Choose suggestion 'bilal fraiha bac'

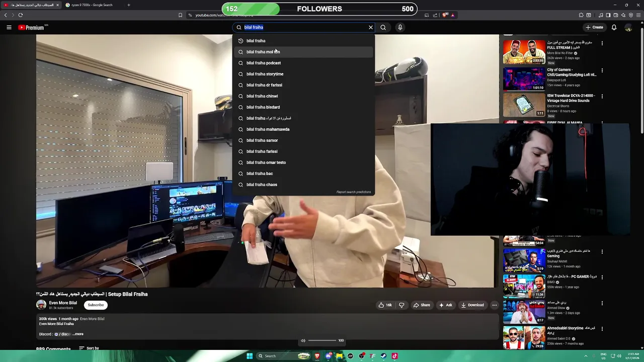coord(303,173)
